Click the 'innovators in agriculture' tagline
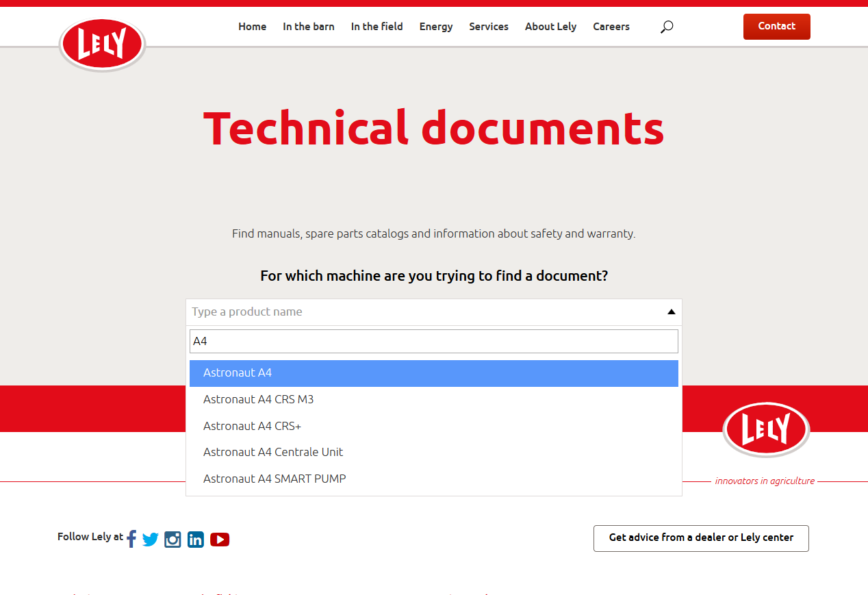Screen dimensions: 868x595 pos(765,481)
